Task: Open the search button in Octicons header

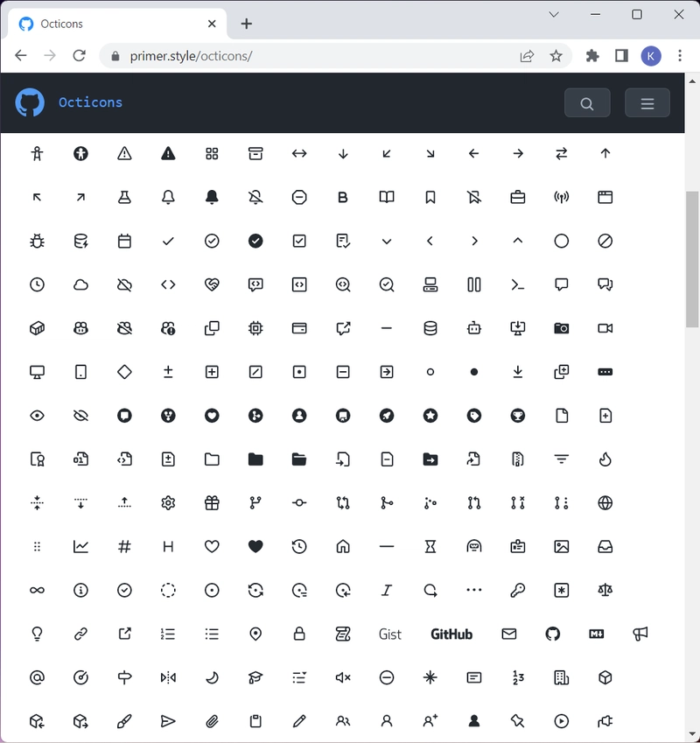Action: (587, 102)
